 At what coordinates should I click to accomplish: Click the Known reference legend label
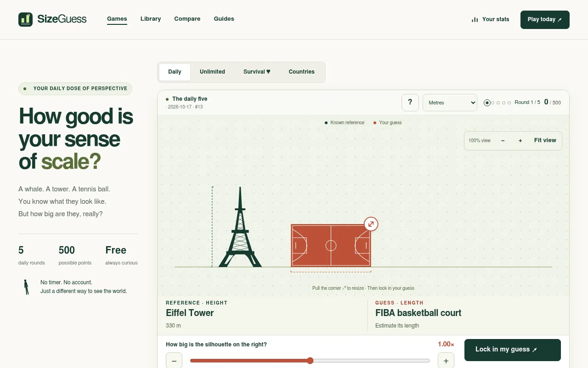pos(347,123)
